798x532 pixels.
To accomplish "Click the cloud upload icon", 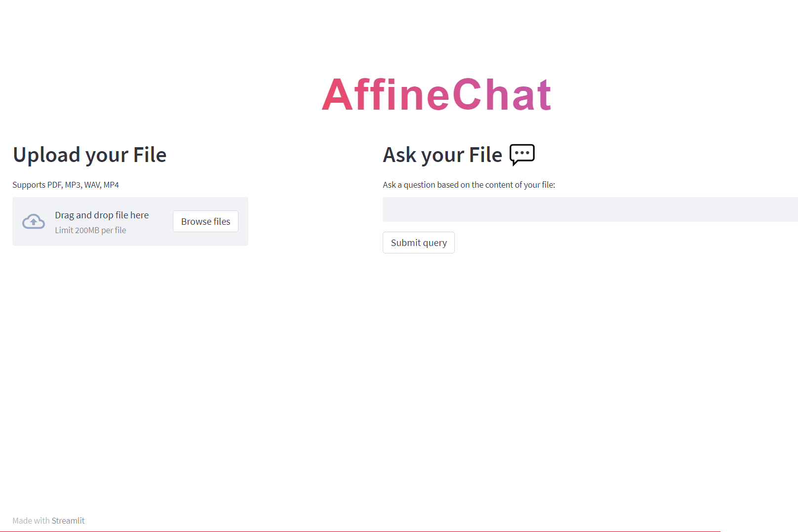I will pos(34,221).
